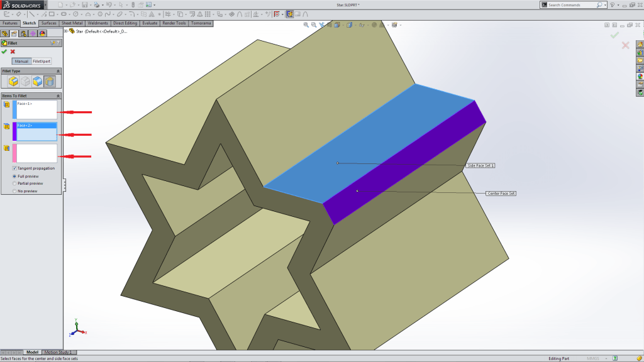Accept the fillet with the green checkmark
The height and width of the screenshot is (362, 644).
point(4,52)
